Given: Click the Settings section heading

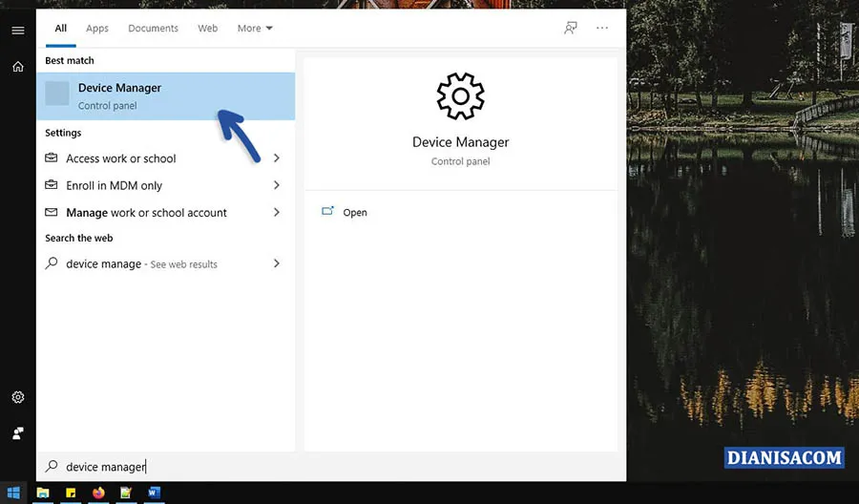Looking at the screenshot, I should pyautogui.click(x=63, y=133).
